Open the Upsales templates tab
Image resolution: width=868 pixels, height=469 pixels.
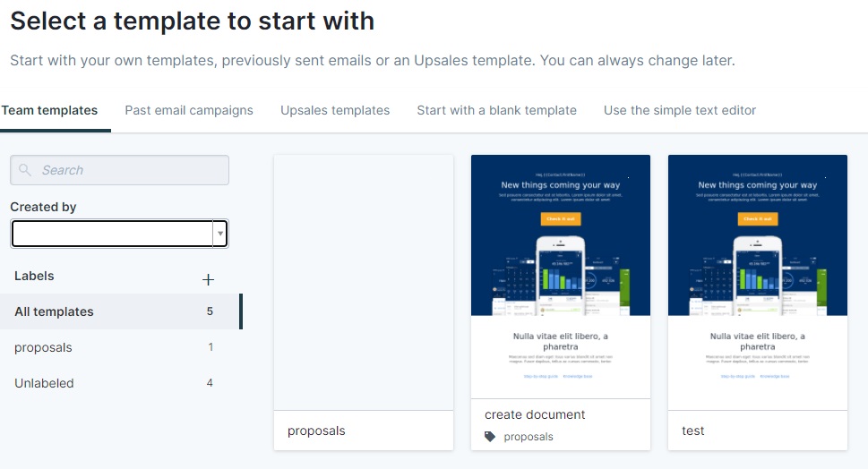tap(335, 111)
